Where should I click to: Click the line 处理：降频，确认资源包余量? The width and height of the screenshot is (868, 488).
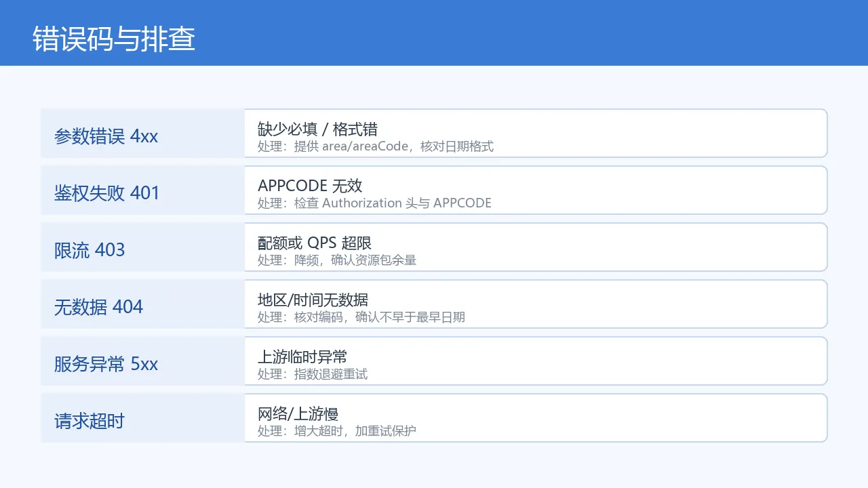pyautogui.click(x=337, y=260)
